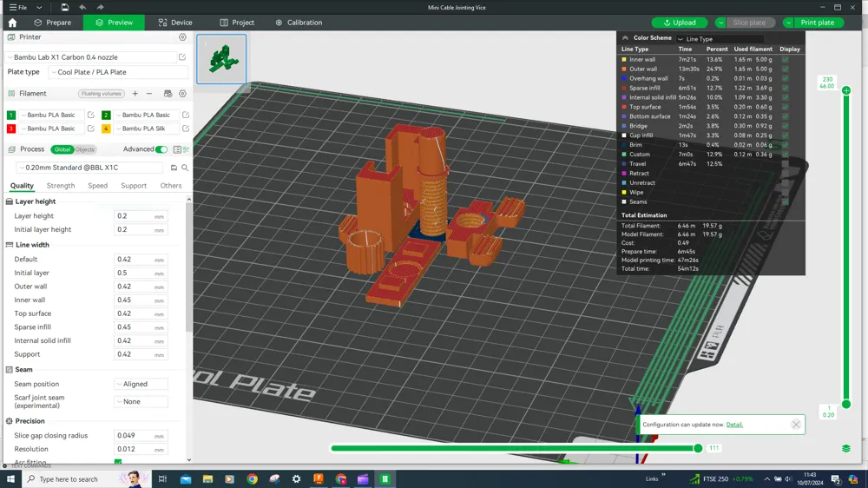Image resolution: width=868 pixels, height=488 pixels.
Task: Open Google Chrome from the taskbar
Action: click(252, 478)
